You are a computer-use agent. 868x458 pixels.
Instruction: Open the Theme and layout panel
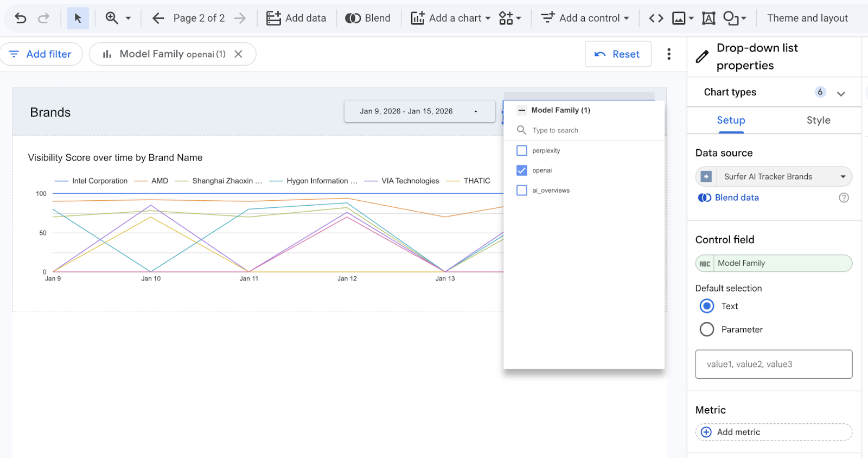tap(807, 18)
